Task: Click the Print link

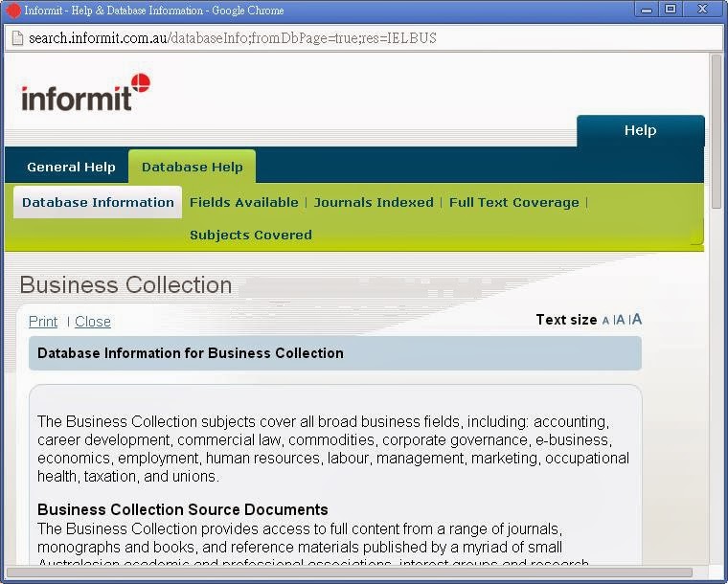Action: [43, 322]
